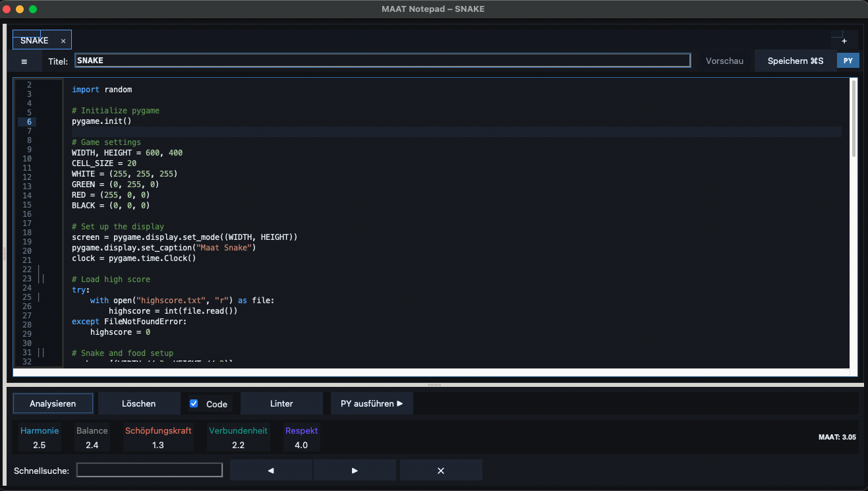Clear quick search with X button
This screenshot has width=868, height=491.
click(x=441, y=471)
